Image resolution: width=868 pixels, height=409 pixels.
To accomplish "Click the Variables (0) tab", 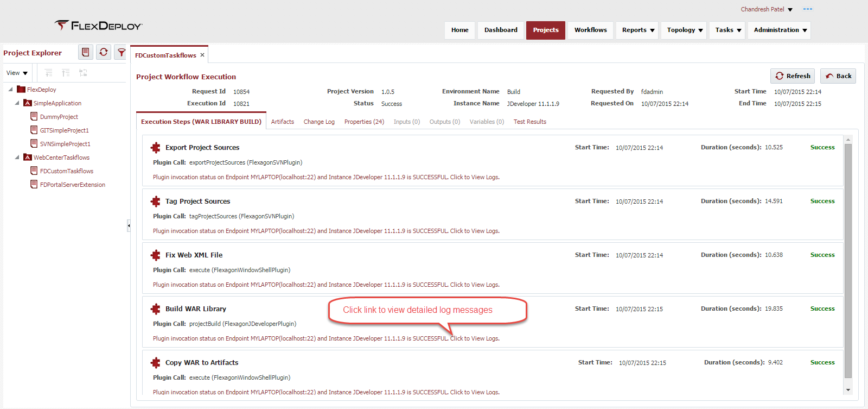I will tap(487, 122).
